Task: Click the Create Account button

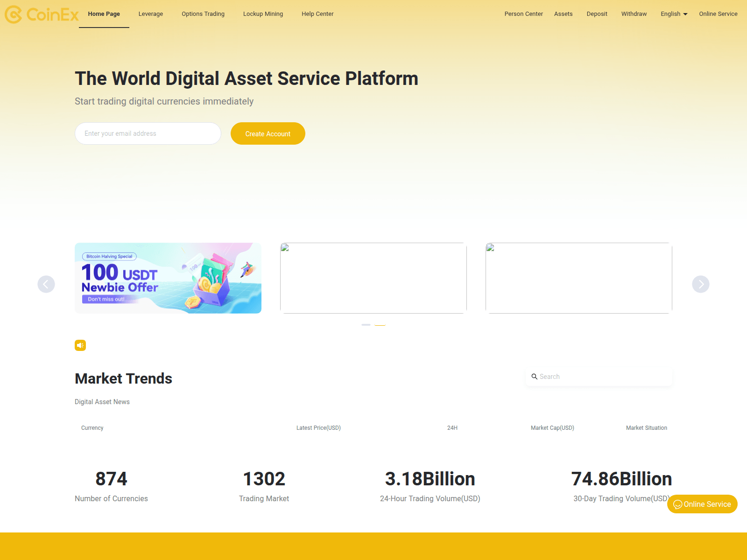Action: coord(268,133)
